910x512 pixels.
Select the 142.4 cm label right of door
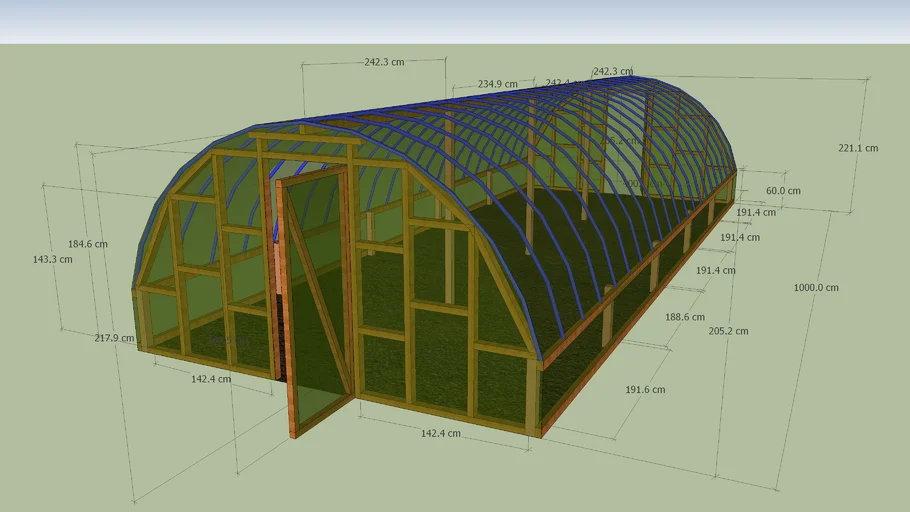(440, 434)
